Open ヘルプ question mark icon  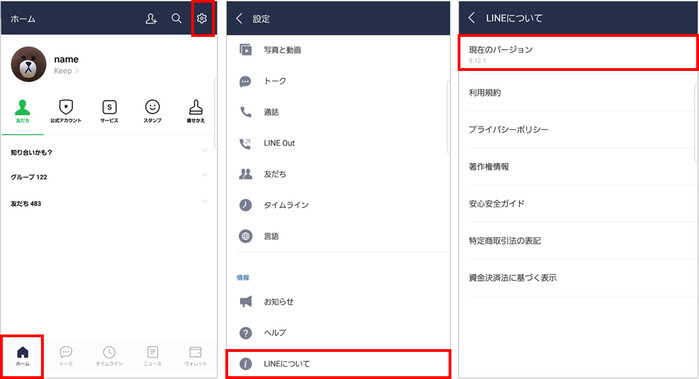point(246,333)
